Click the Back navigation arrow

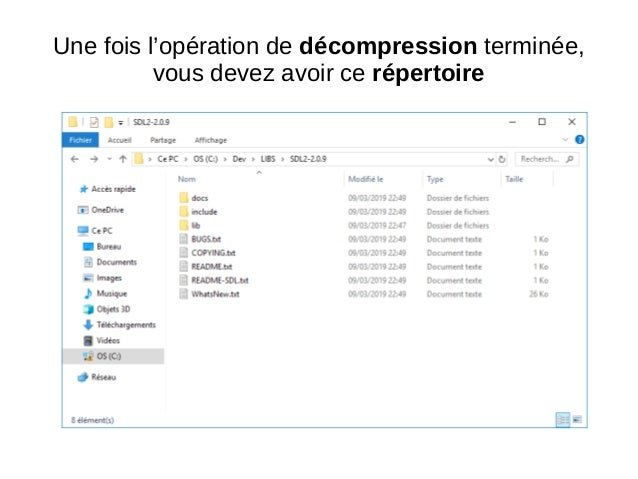tap(74, 159)
